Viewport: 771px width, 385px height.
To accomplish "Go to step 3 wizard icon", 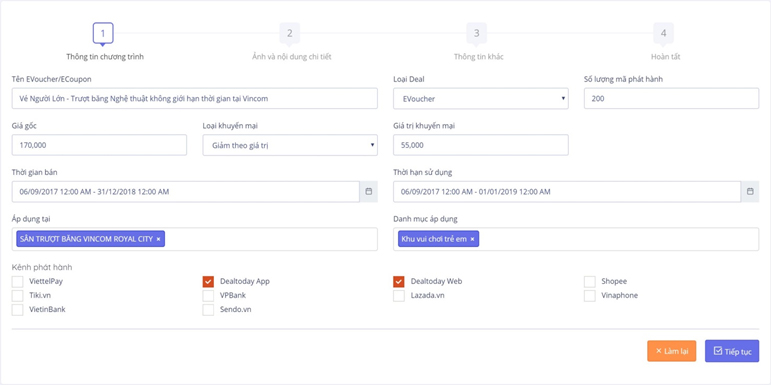I will click(476, 34).
